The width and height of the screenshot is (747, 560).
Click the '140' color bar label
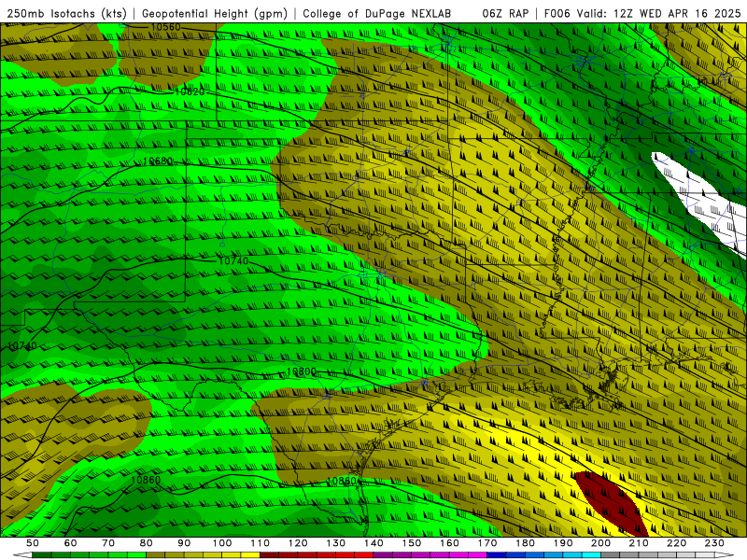(x=373, y=543)
